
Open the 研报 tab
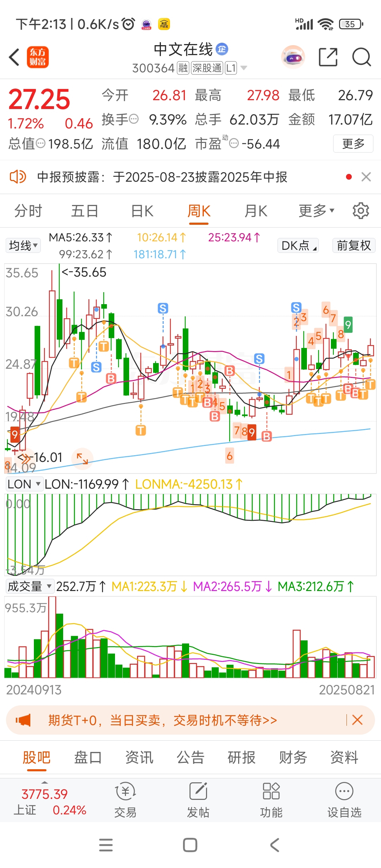(x=242, y=757)
